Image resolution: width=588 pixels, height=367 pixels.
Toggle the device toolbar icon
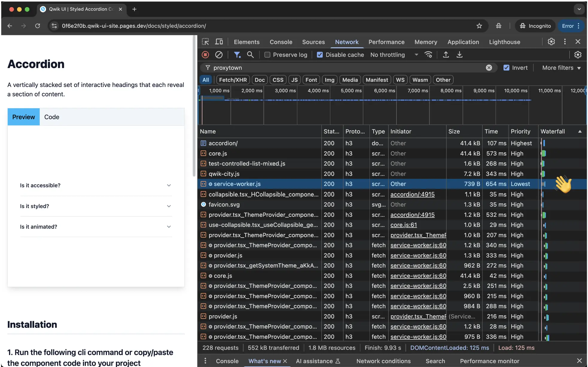(x=219, y=42)
